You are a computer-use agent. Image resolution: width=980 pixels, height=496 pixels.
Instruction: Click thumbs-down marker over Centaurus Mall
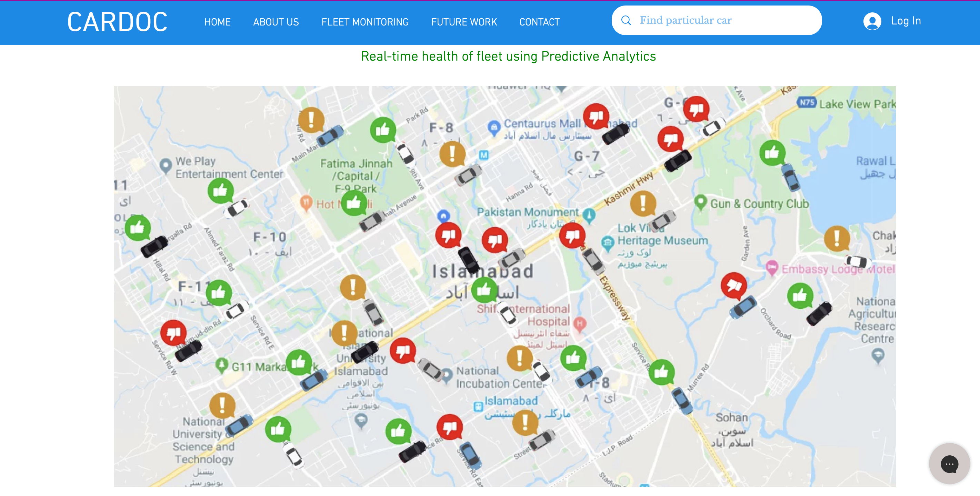pyautogui.click(x=596, y=116)
